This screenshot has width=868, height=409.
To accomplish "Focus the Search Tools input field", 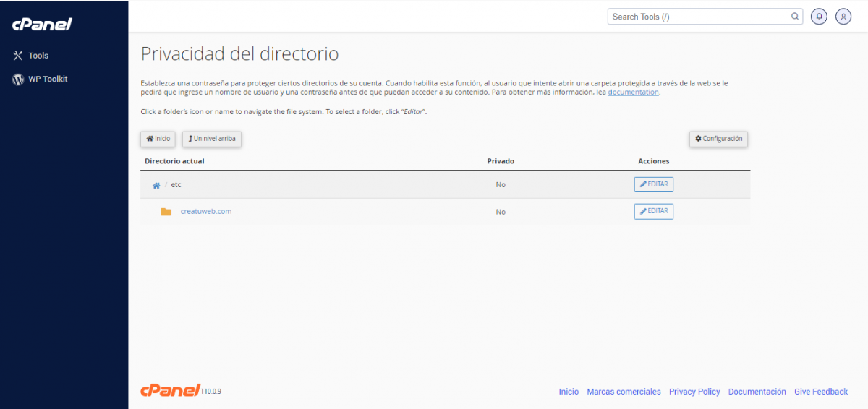I will coord(698,17).
